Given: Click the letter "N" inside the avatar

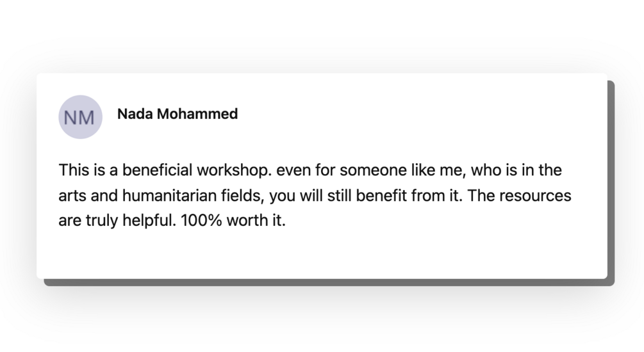Looking at the screenshot, I should pos(72,118).
